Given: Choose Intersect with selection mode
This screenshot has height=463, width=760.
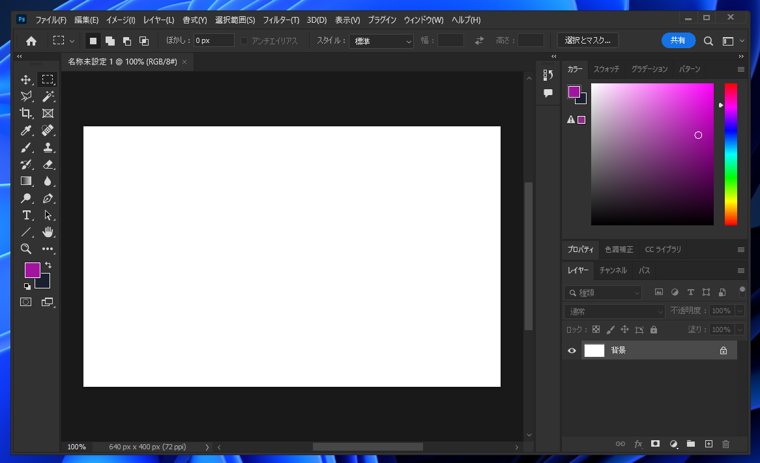Looking at the screenshot, I should (x=144, y=41).
